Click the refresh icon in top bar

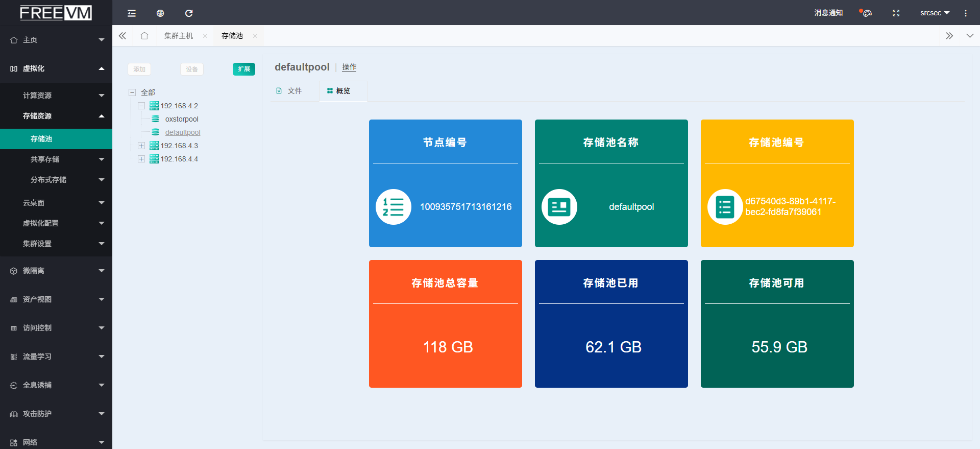click(x=189, y=13)
